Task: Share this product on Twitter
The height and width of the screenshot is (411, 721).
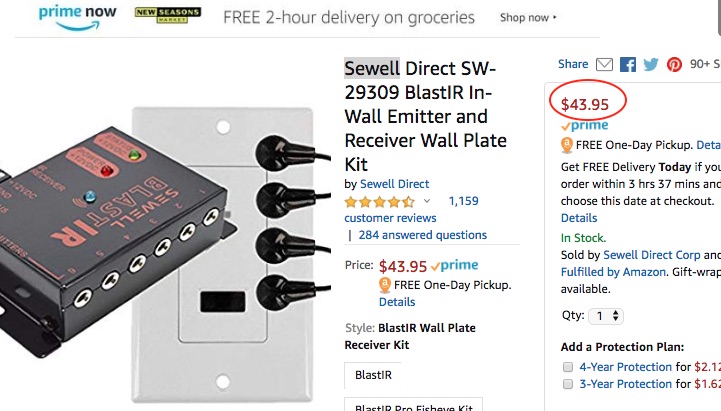Action: point(651,64)
